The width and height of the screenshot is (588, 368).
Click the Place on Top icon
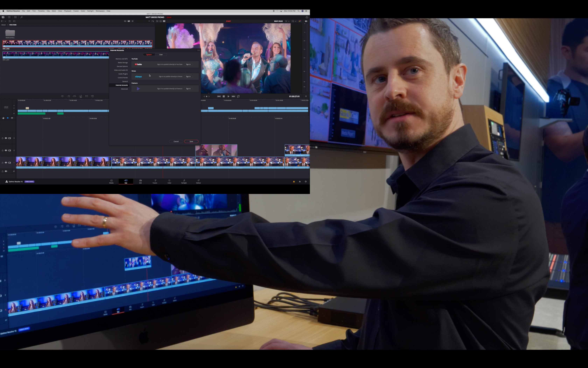pos(86,96)
